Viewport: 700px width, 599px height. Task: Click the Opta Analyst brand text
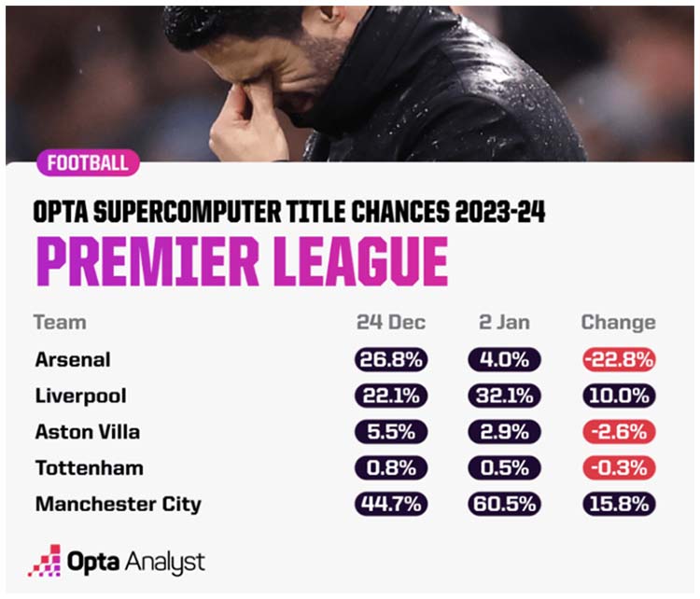point(135,562)
